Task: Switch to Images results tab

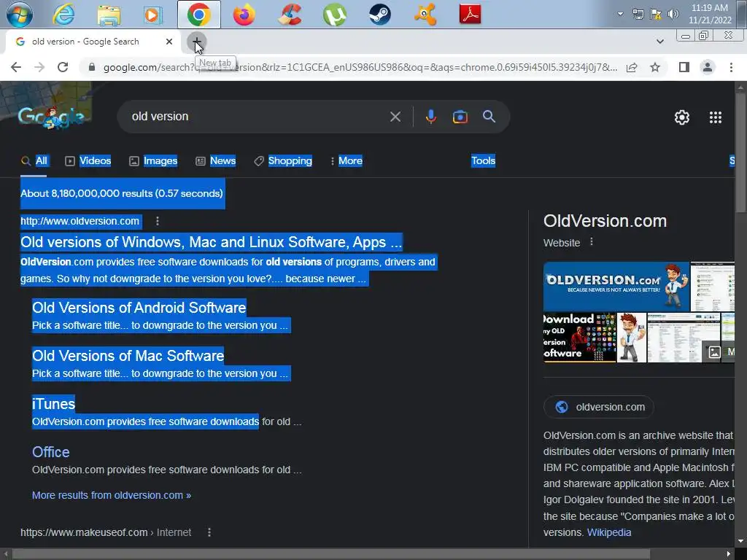Action: [153, 161]
